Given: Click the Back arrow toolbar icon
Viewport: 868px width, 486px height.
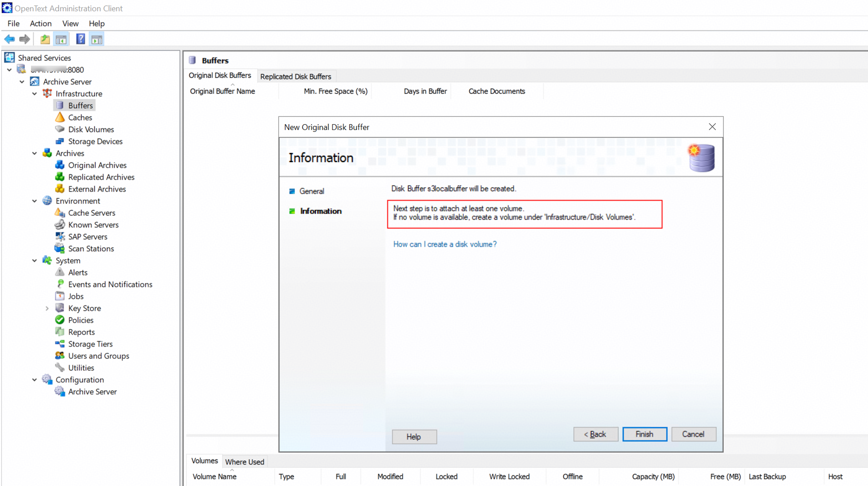Looking at the screenshot, I should coord(10,39).
